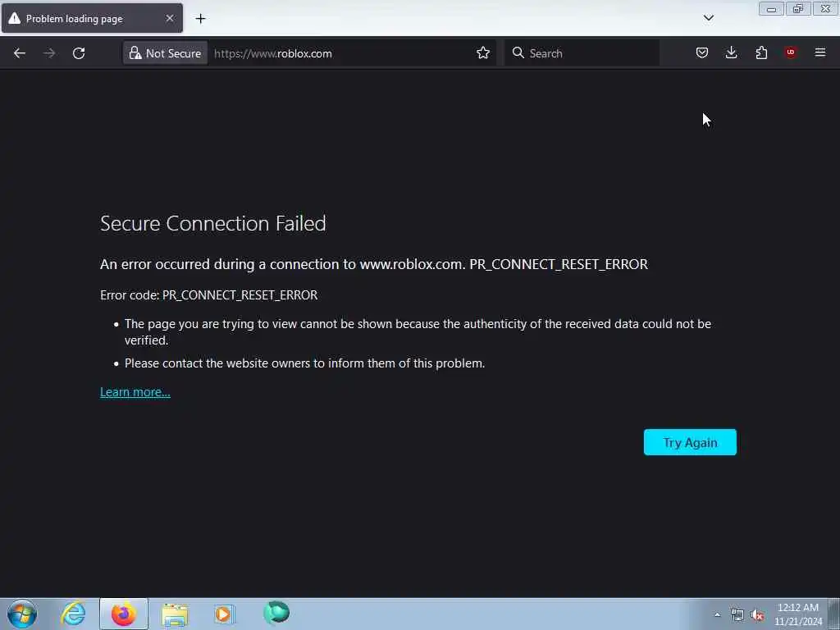The width and height of the screenshot is (840, 630).
Task: Click the roblox.com URL in address bar
Action: tap(272, 53)
